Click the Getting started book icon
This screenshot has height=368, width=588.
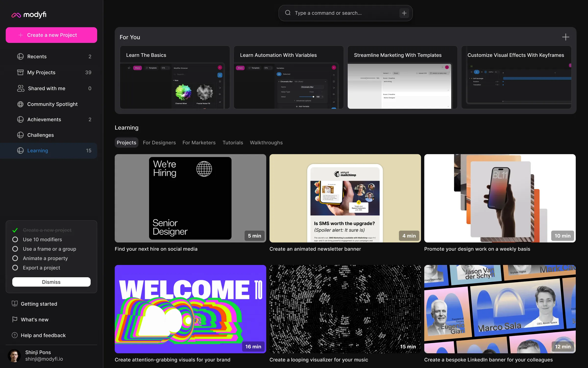15,304
